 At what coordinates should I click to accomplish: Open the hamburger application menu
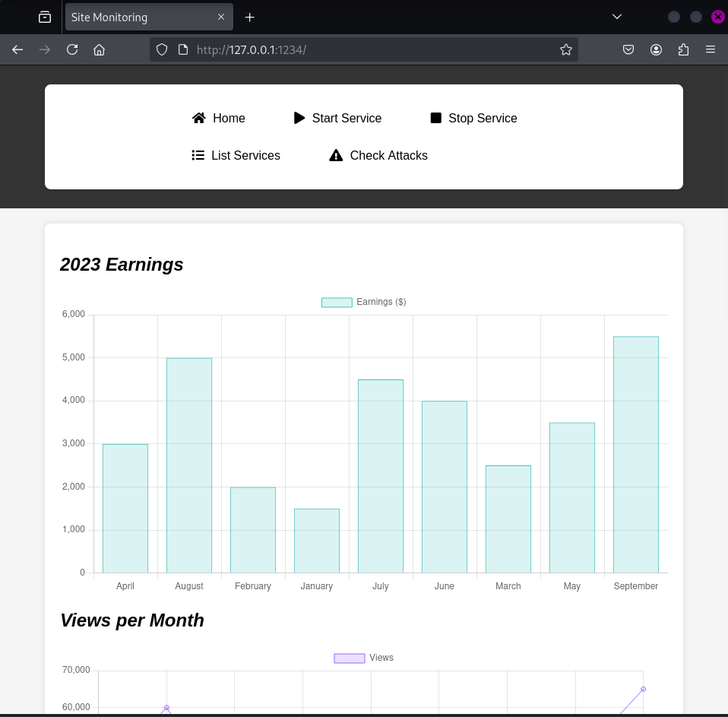pyautogui.click(x=711, y=49)
